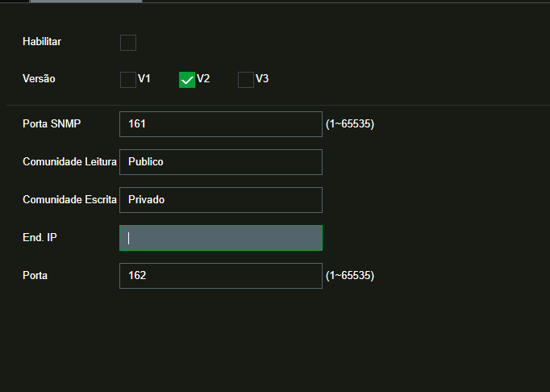Select SNMP version V1 checkbox
Image resolution: width=550 pixels, height=392 pixels.
[128, 80]
